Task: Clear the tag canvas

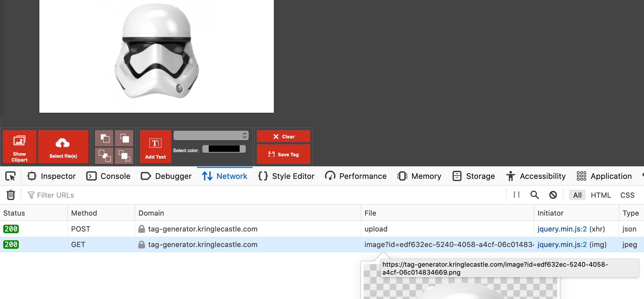Action: [283, 136]
